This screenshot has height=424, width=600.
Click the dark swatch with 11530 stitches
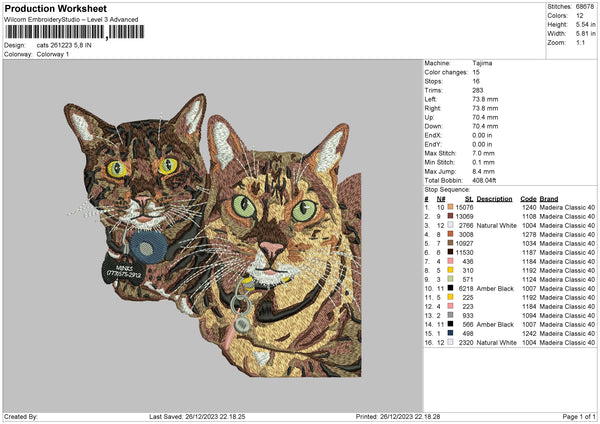pos(451,252)
